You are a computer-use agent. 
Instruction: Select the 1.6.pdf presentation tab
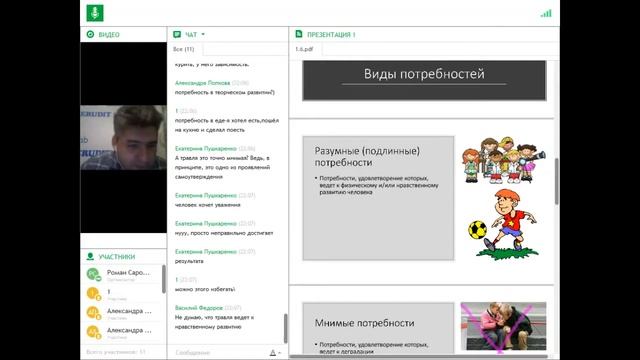(x=304, y=49)
